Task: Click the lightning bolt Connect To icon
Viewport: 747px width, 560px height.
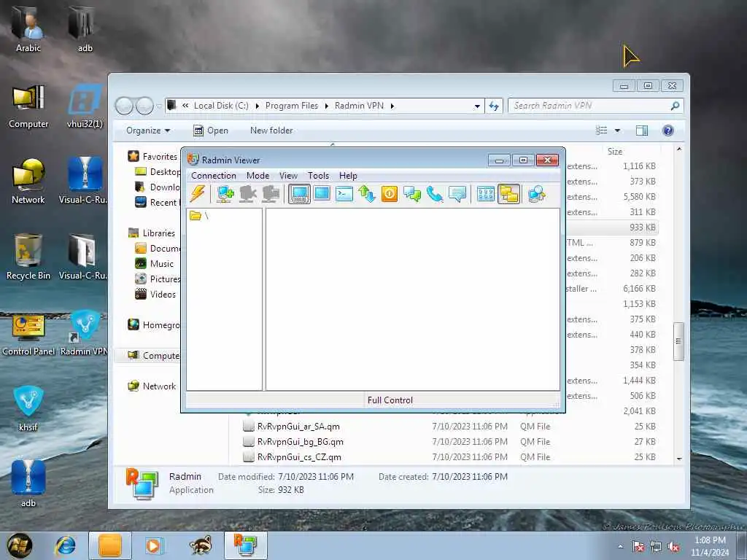Action: (197, 194)
